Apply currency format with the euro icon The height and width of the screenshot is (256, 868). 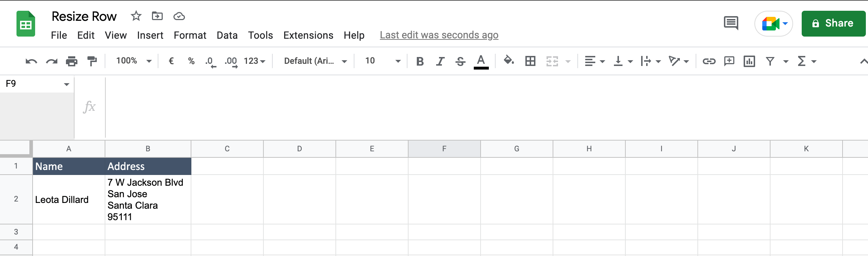171,61
